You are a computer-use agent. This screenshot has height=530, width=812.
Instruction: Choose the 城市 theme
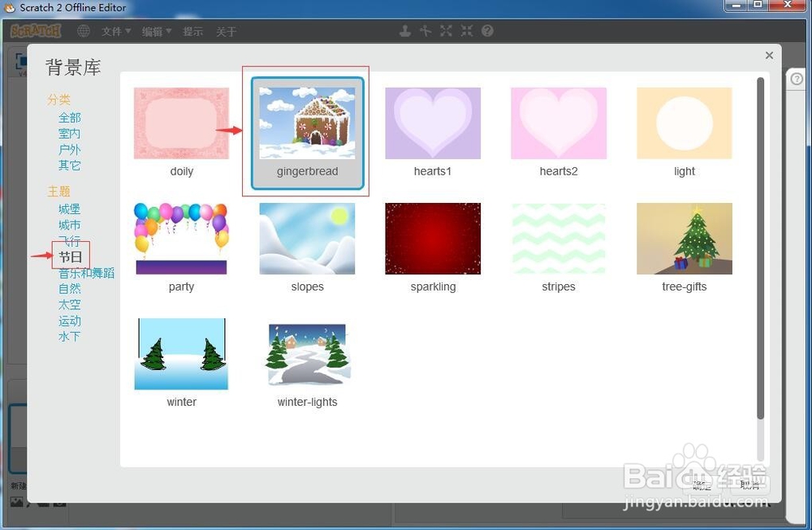tap(69, 225)
